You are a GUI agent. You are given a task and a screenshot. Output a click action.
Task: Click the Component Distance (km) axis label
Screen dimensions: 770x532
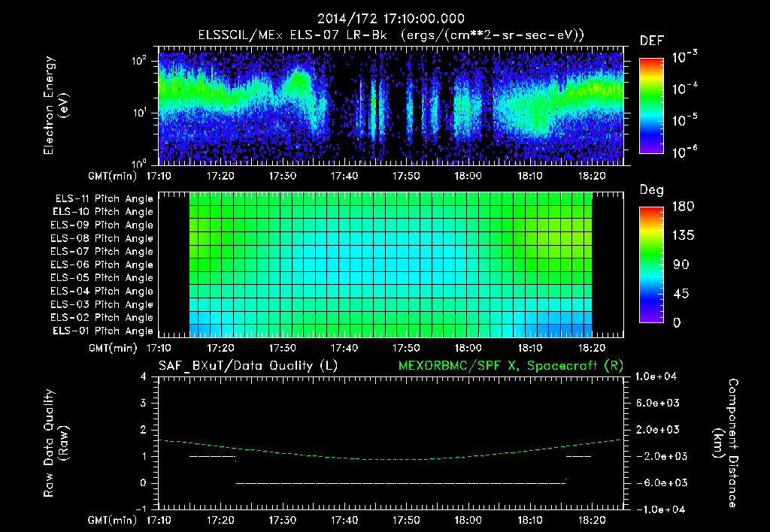coord(726,443)
